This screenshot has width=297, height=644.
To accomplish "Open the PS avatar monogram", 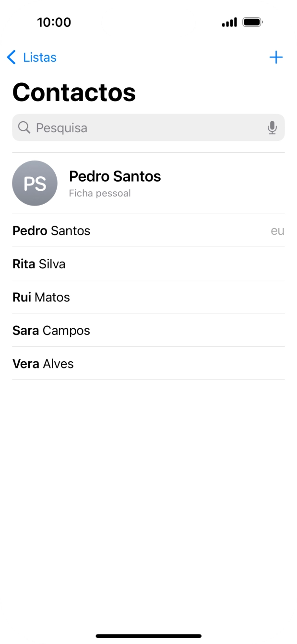I will [x=35, y=183].
